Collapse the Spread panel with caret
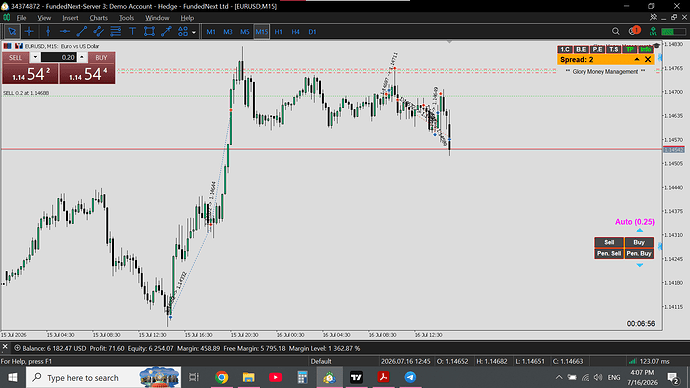This screenshot has height=388, width=690. (x=637, y=59)
